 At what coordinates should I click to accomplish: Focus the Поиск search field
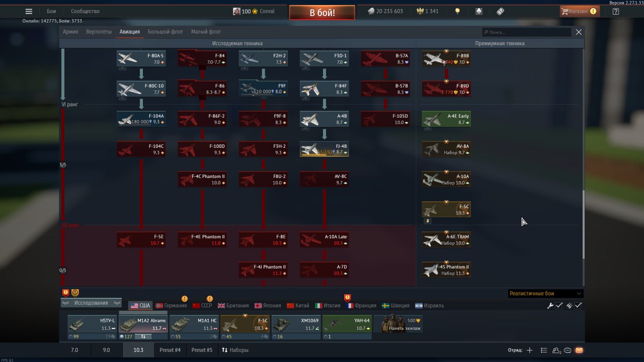526,32
